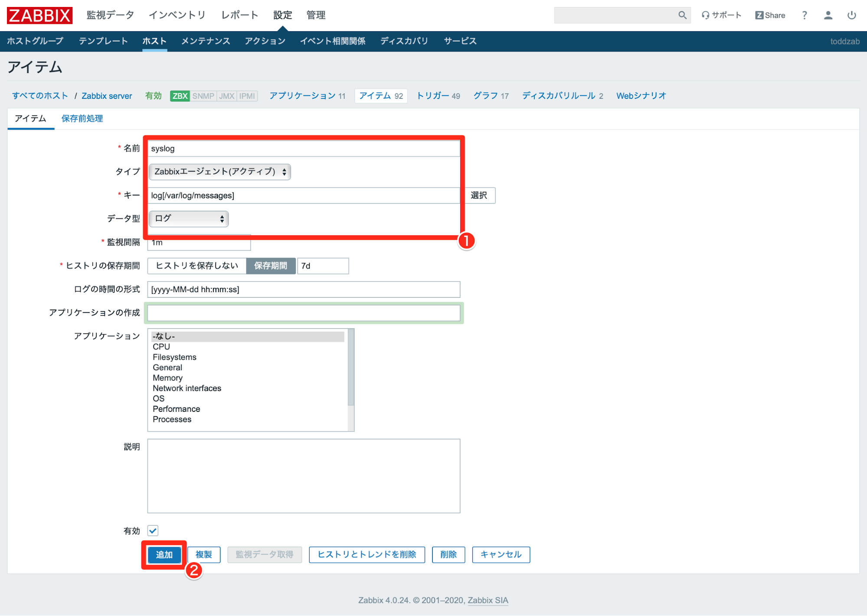Open グラフ 17 link
Viewport: 867px width, 616px height.
491,96
